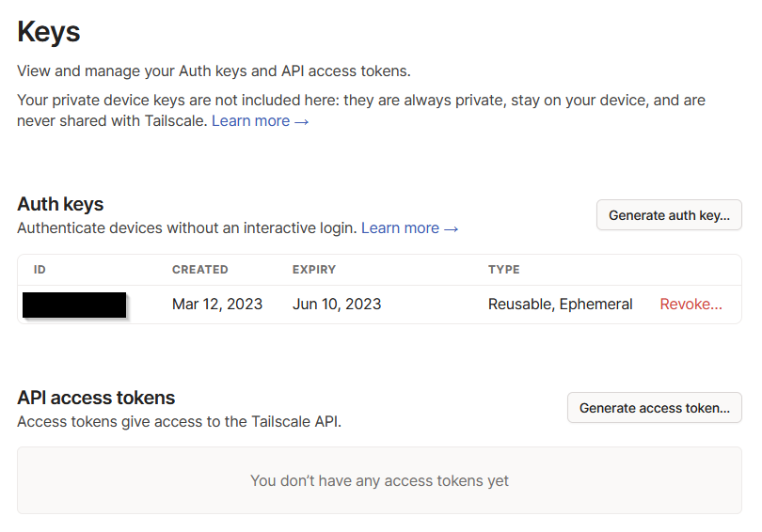This screenshot has width=762, height=532.
Task: Click the Generate auth key button
Action: (x=669, y=215)
